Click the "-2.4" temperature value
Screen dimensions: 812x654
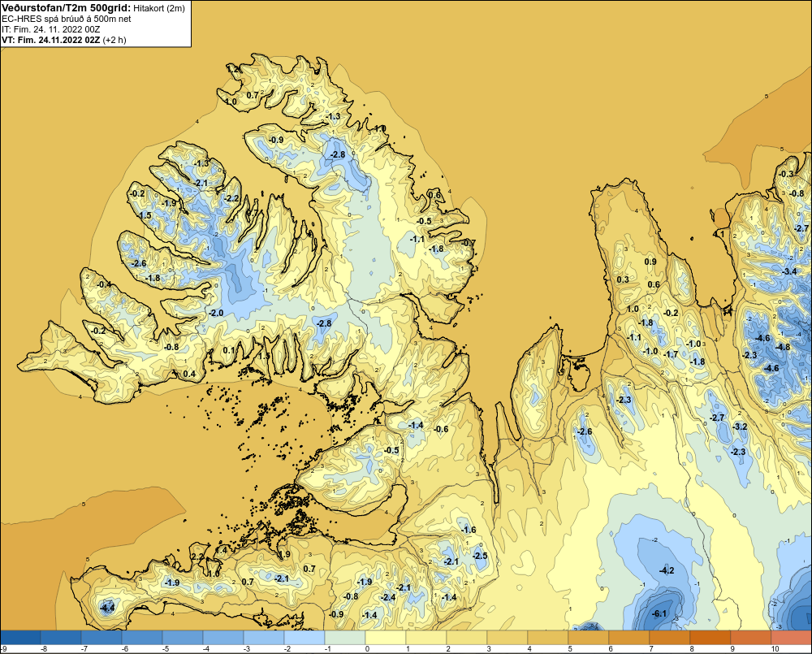coord(388,597)
